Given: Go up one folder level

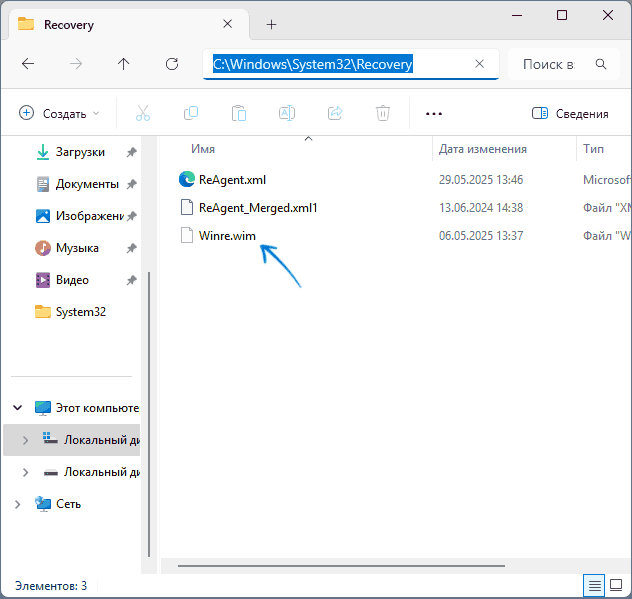Looking at the screenshot, I should point(123,64).
